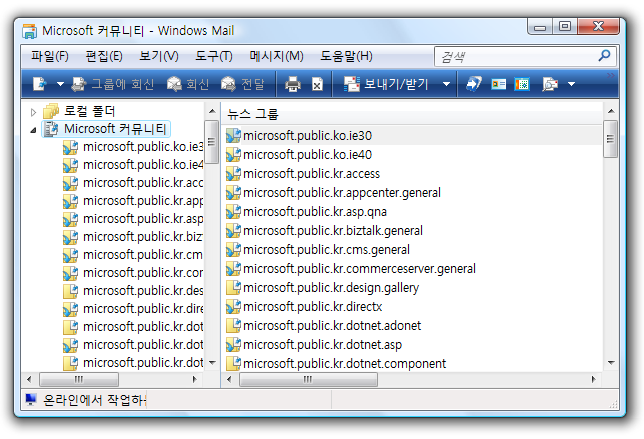Click the blue arrow sync icon in toolbar

(474, 84)
